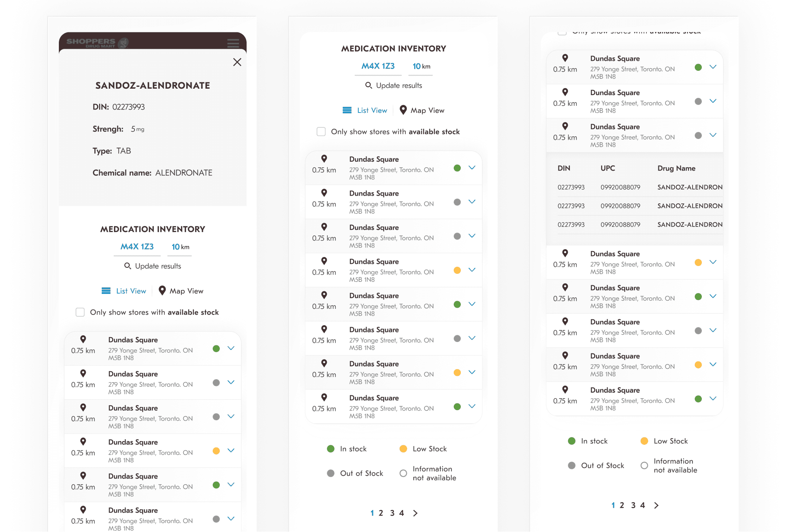Go to next page arrow, middle panel
This screenshot has width=786, height=532.
coord(415,513)
